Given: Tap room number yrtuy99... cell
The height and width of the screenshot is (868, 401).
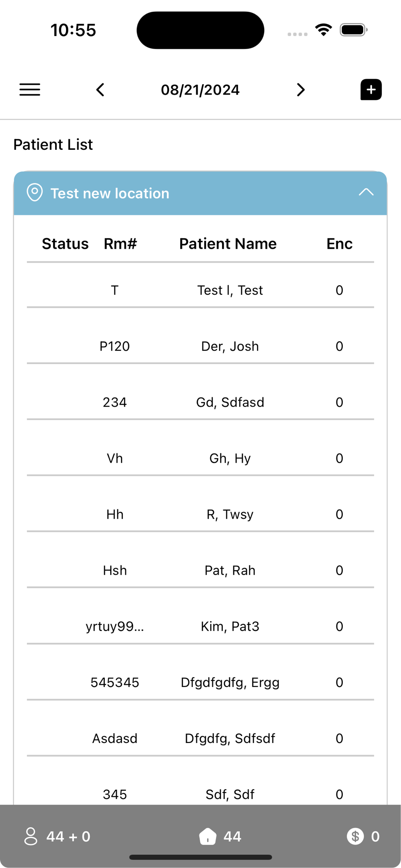Looking at the screenshot, I should point(115,626).
